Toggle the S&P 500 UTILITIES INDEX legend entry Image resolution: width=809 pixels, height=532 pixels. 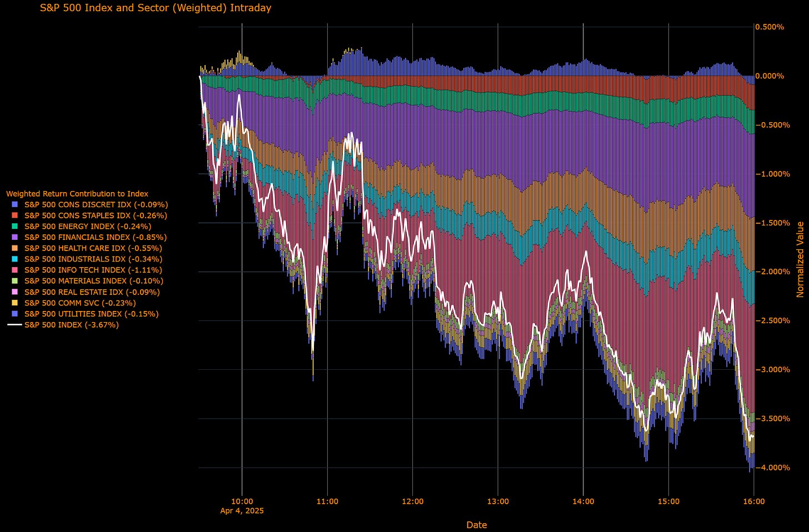pyautogui.click(x=85, y=314)
